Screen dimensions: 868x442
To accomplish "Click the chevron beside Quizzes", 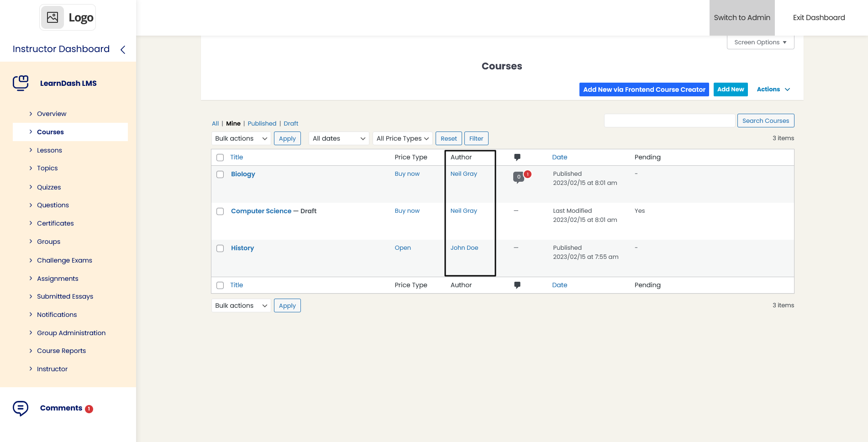I will point(31,187).
